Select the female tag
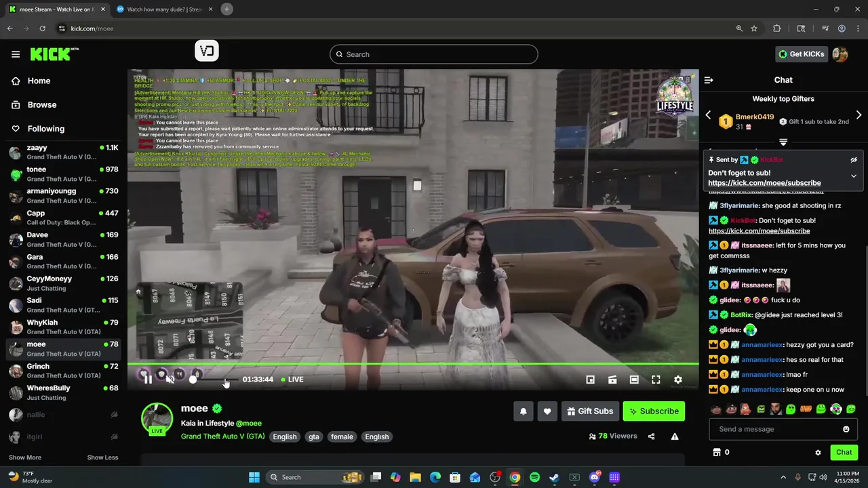Image resolution: width=868 pixels, height=488 pixels. click(x=342, y=436)
